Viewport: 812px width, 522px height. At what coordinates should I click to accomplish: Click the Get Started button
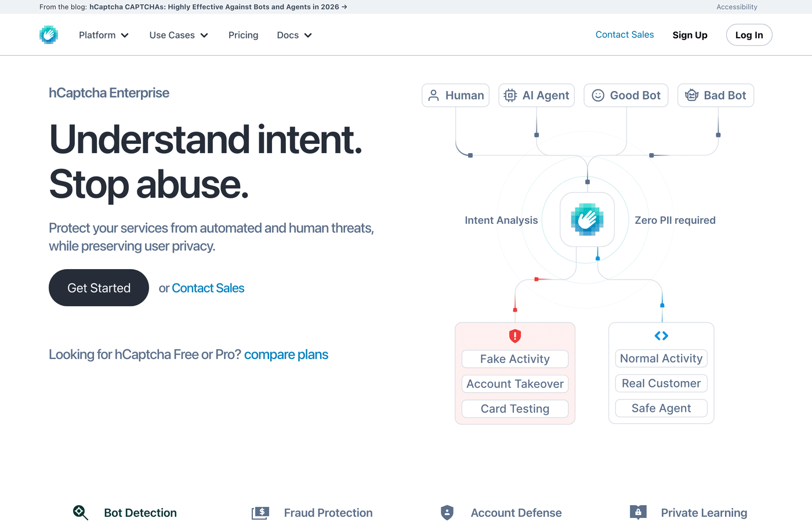pos(99,288)
